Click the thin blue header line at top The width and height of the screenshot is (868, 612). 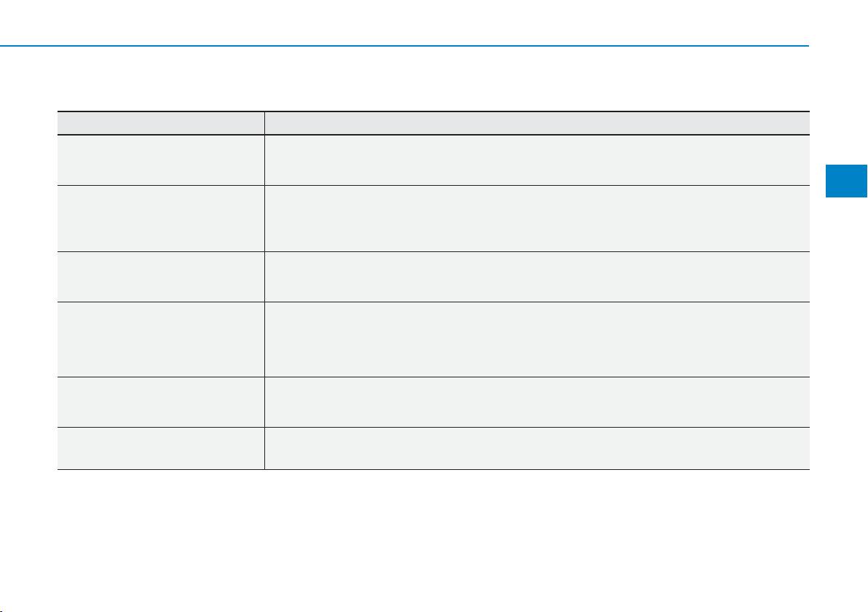(404, 45)
